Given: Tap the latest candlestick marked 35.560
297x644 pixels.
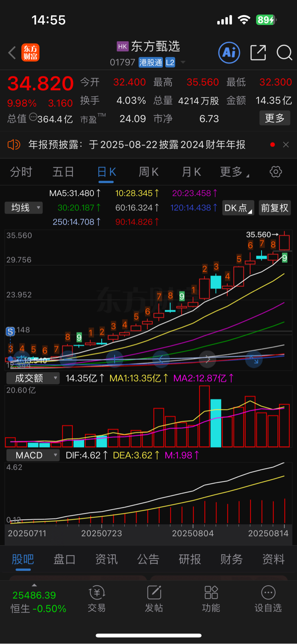Looking at the screenshot, I should (x=285, y=242).
